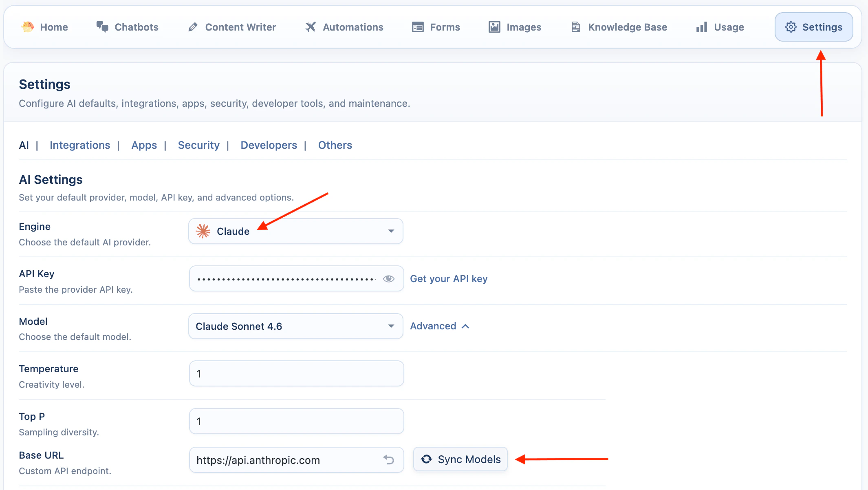Screen dimensions: 868x490
Task: Open Knowledge Base via the document icon
Action: 576,27
